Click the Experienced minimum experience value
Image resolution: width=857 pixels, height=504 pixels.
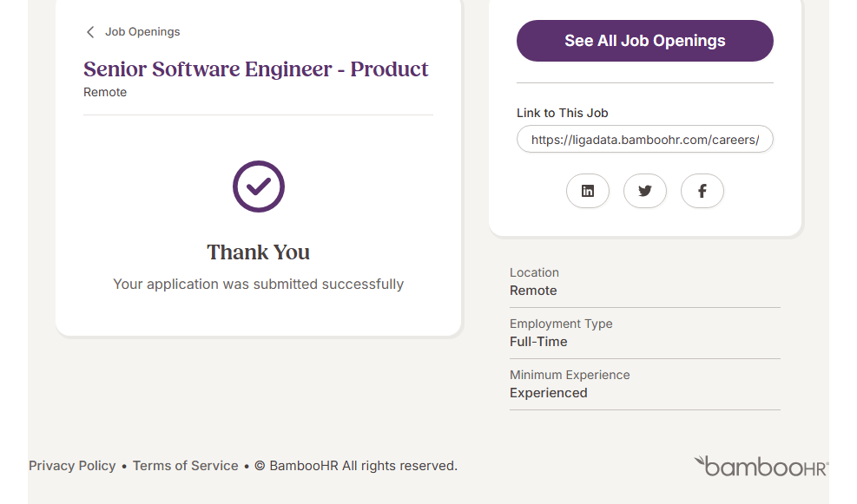point(549,393)
